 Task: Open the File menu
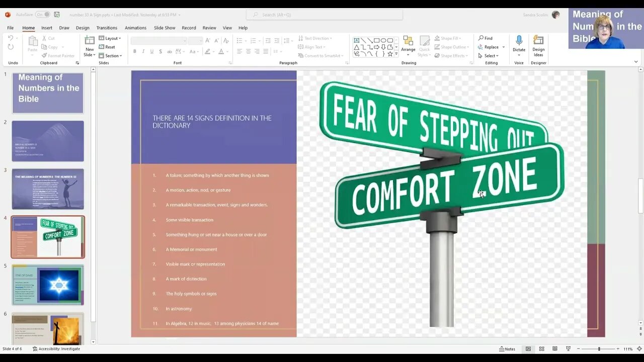pos(10,28)
